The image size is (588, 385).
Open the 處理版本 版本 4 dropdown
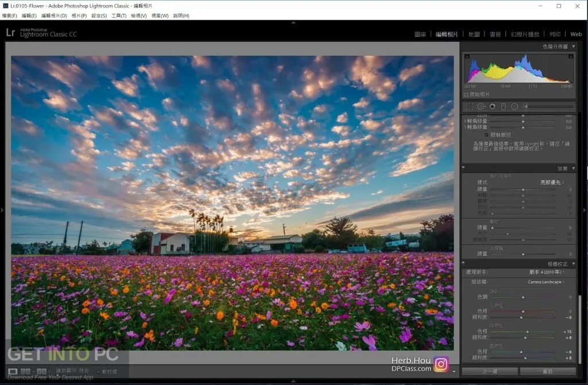pyautogui.click(x=547, y=272)
